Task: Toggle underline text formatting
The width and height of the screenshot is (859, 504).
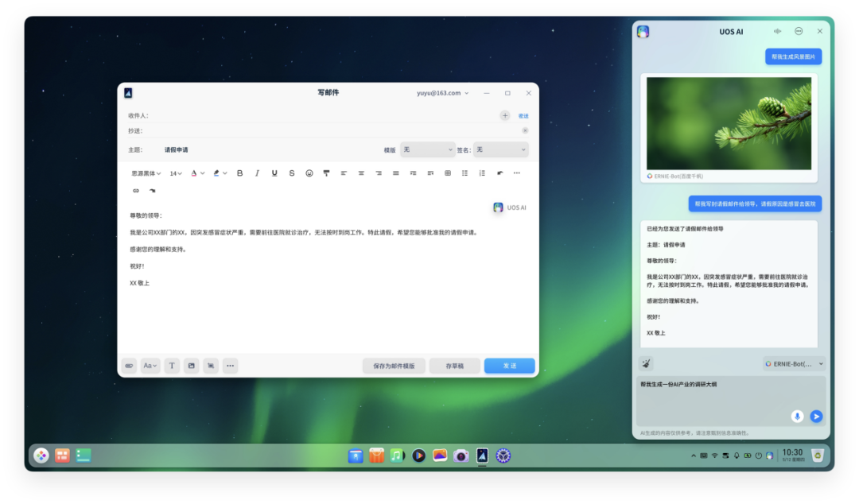Action: pos(274,173)
